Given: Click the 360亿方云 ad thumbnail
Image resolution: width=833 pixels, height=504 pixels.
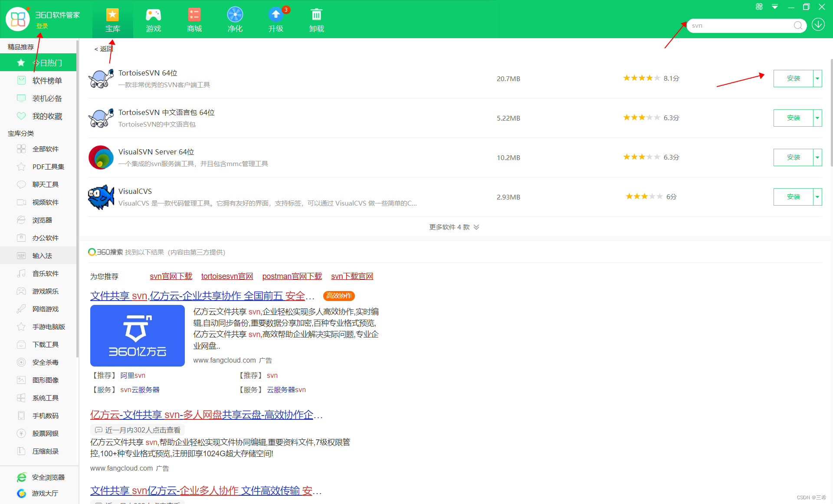Looking at the screenshot, I should coord(138,336).
